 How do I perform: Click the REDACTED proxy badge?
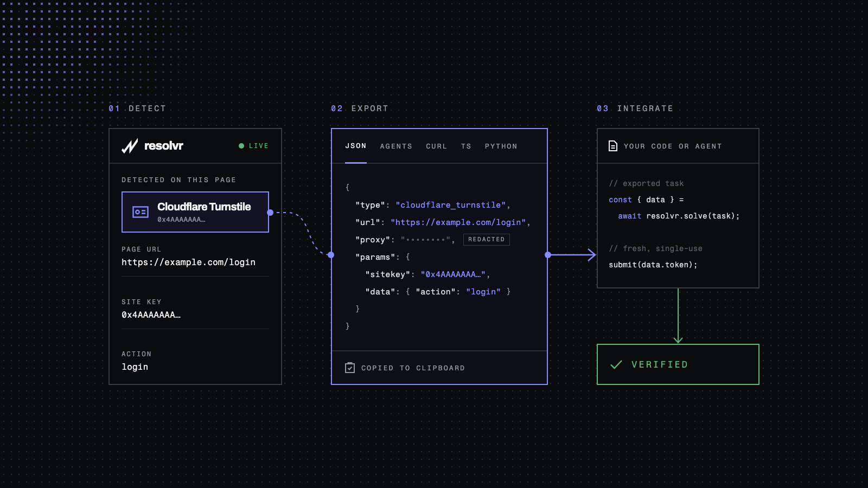tap(487, 240)
